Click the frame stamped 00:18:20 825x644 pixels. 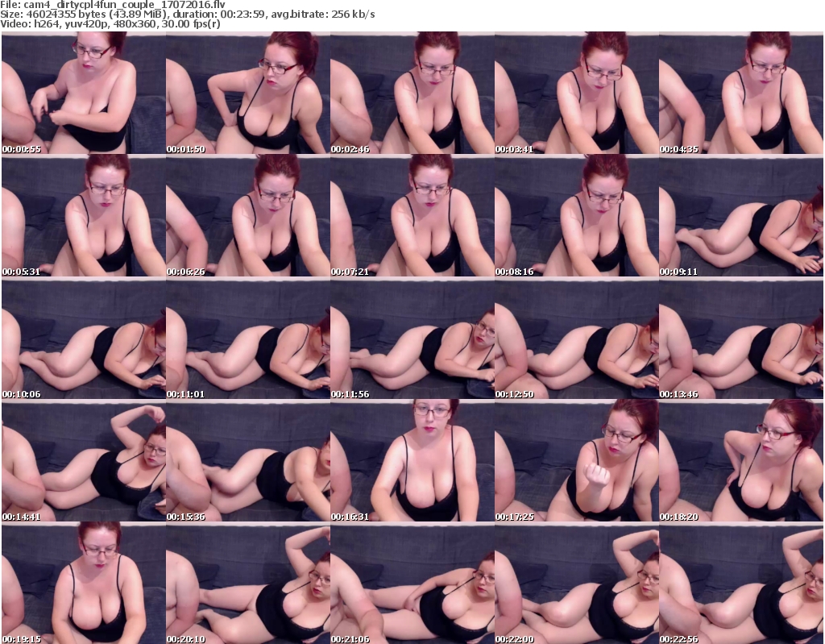[x=741, y=461]
